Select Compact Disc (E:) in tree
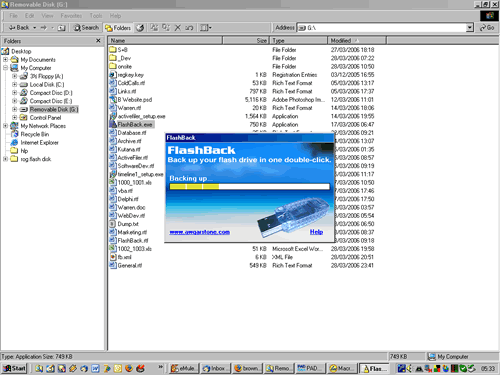500x375 pixels. click(x=51, y=101)
